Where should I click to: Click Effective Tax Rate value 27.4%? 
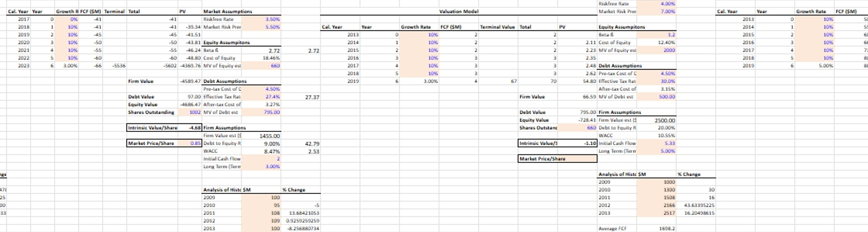click(x=262, y=97)
